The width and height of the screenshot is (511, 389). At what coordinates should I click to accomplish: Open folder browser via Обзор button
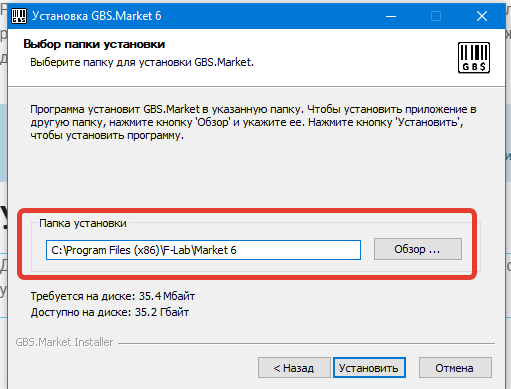pyautogui.click(x=418, y=249)
